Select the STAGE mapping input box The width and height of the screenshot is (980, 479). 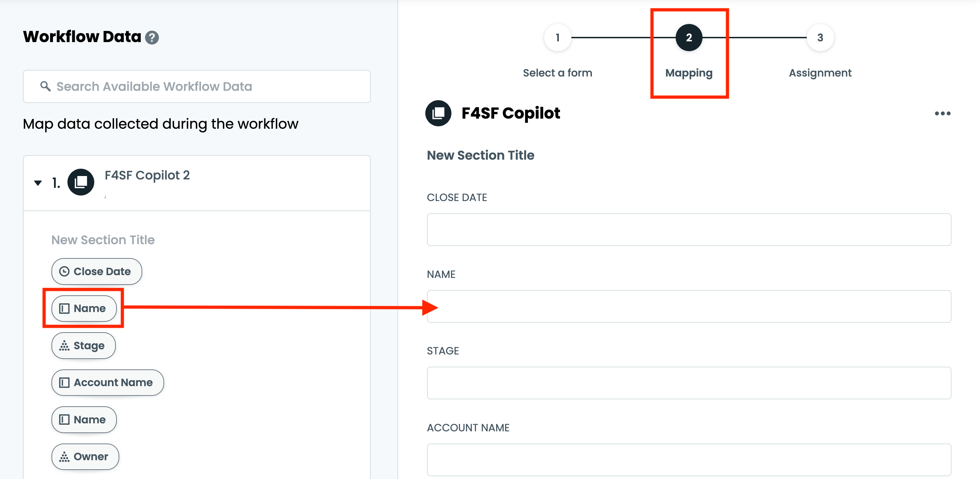pyautogui.click(x=689, y=383)
